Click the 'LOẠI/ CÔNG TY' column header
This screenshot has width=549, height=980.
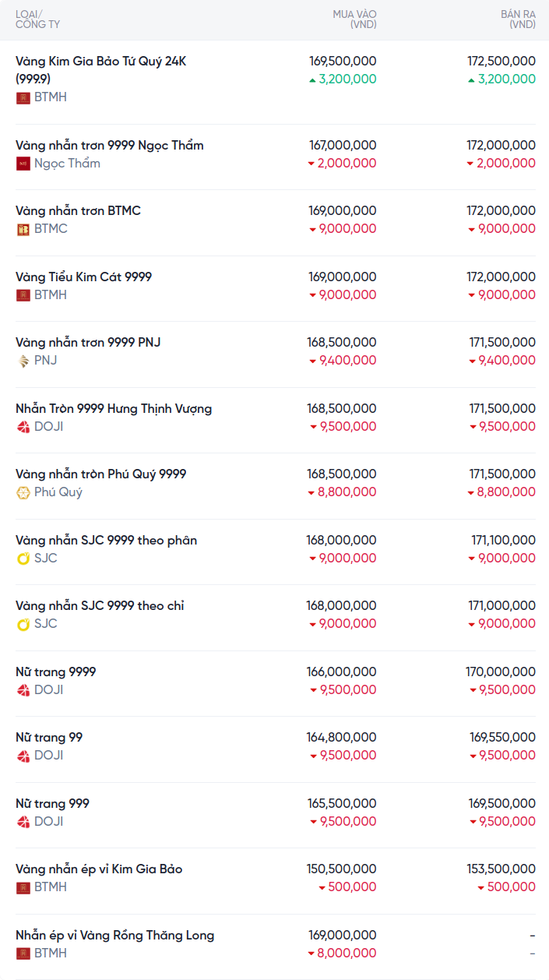coord(37,19)
